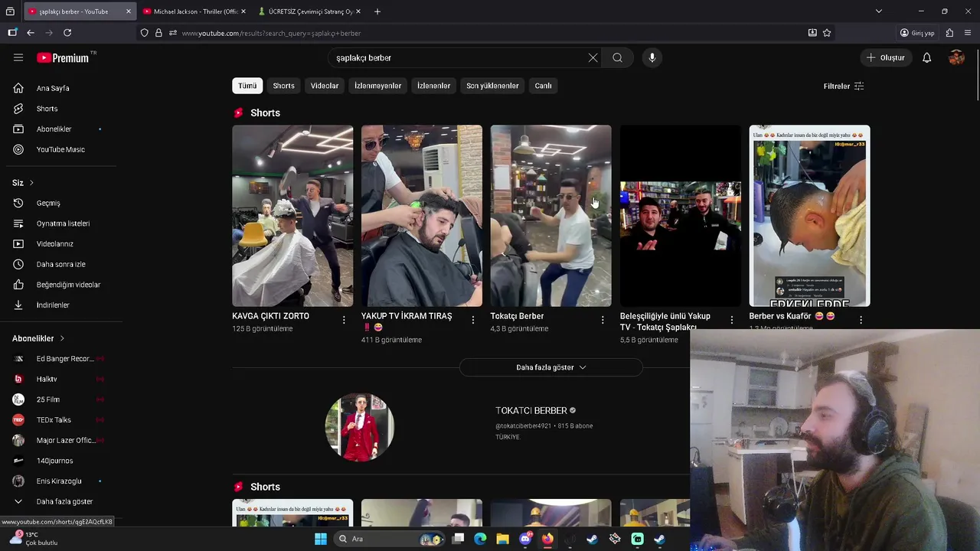Bookmark this page with star icon
Viewport: 980px width, 551px height.
[827, 33]
